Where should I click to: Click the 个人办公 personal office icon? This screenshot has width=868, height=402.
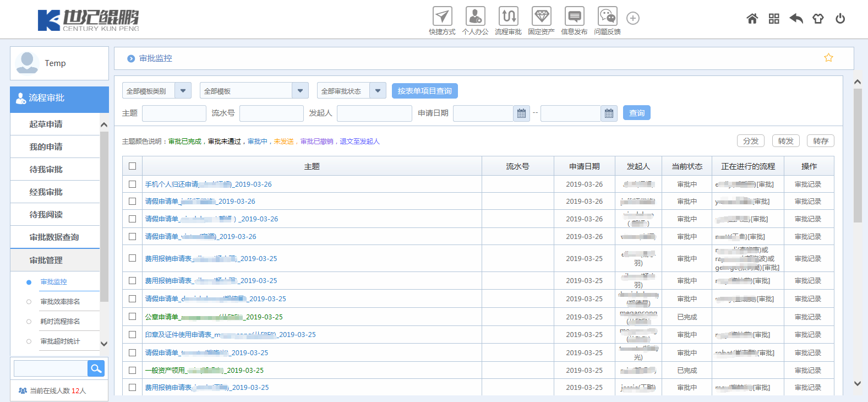(x=475, y=17)
